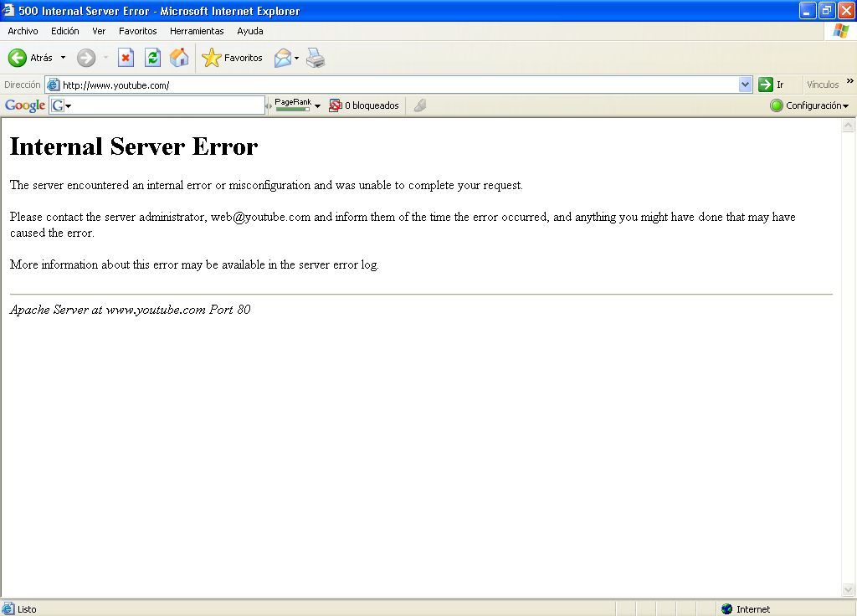Click the green Ir go arrow

tap(765, 85)
